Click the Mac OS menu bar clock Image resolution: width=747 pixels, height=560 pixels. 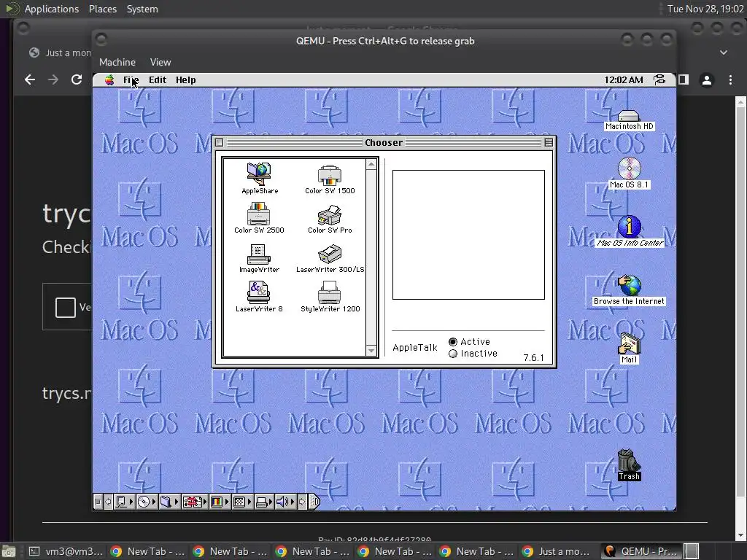pyautogui.click(x=624, y=80)
